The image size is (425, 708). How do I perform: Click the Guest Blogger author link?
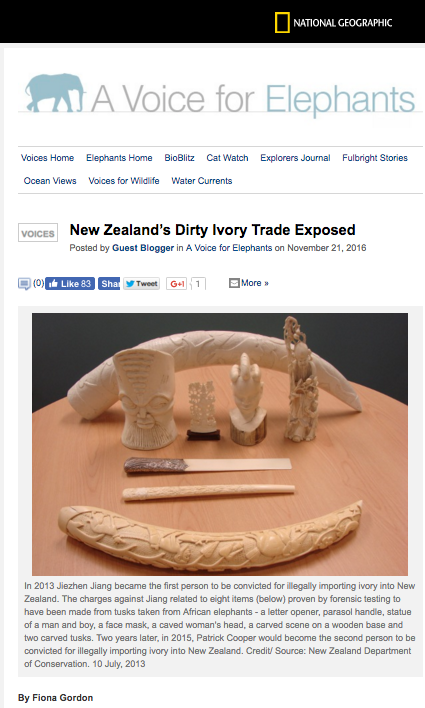(143, 248)
